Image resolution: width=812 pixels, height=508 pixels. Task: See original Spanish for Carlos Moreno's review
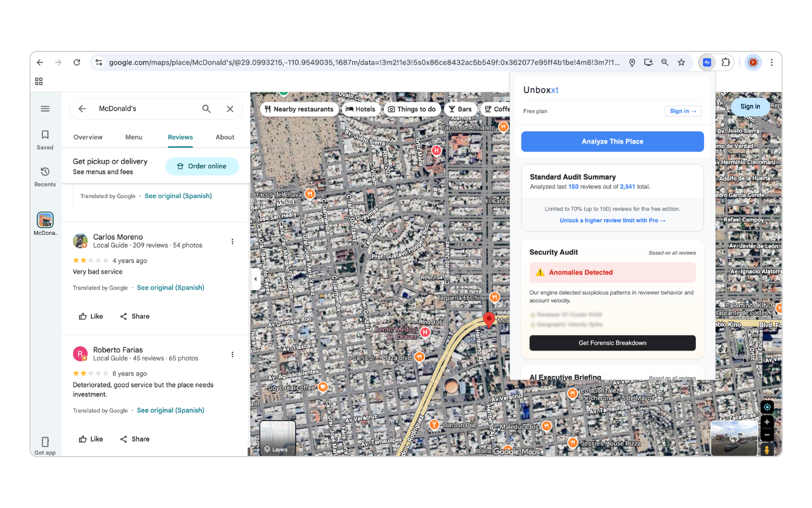pos(171,288)
